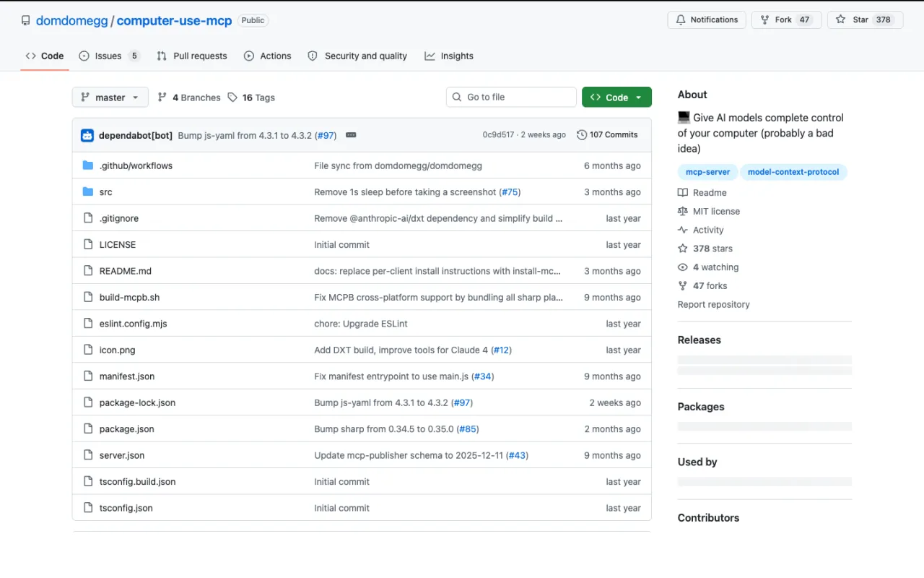Viewport: 924px width, 578px height.
Task: Expand commit message details ellipsis
Action: [351, 135]
